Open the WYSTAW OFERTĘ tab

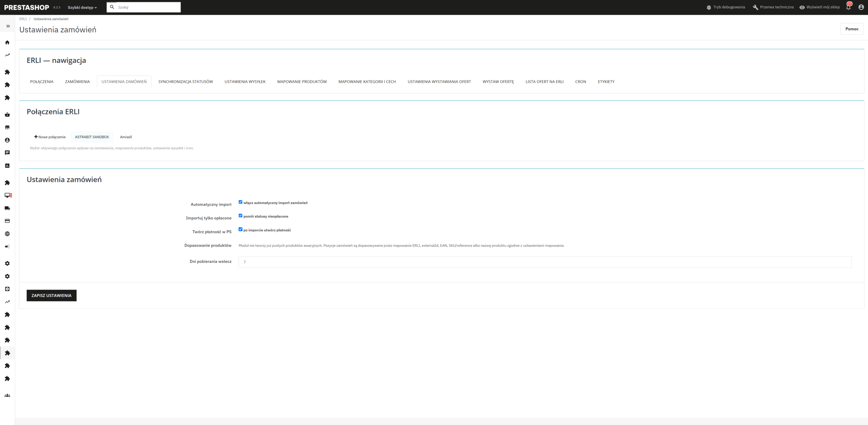498,82
